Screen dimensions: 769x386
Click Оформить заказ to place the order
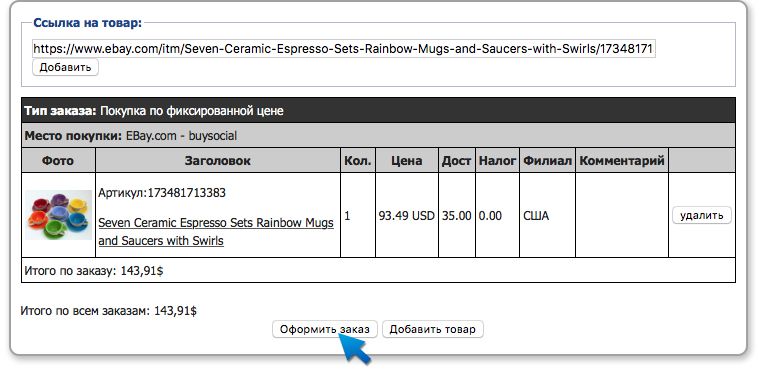325,329
